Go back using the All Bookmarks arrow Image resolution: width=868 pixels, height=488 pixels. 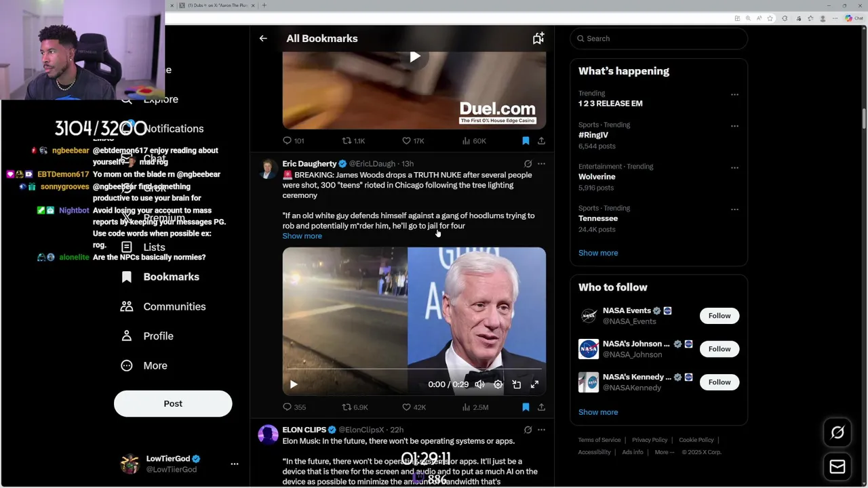[263, 39]
